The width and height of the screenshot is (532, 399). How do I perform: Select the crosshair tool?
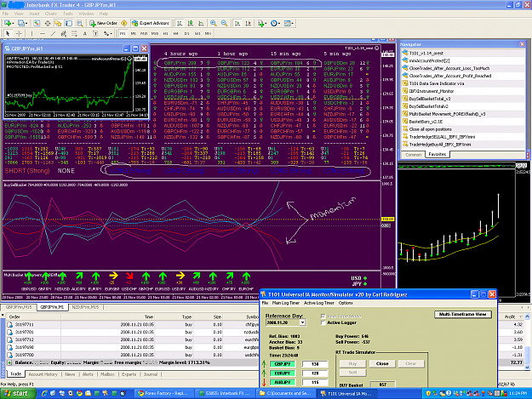click(x=19, y=33)
